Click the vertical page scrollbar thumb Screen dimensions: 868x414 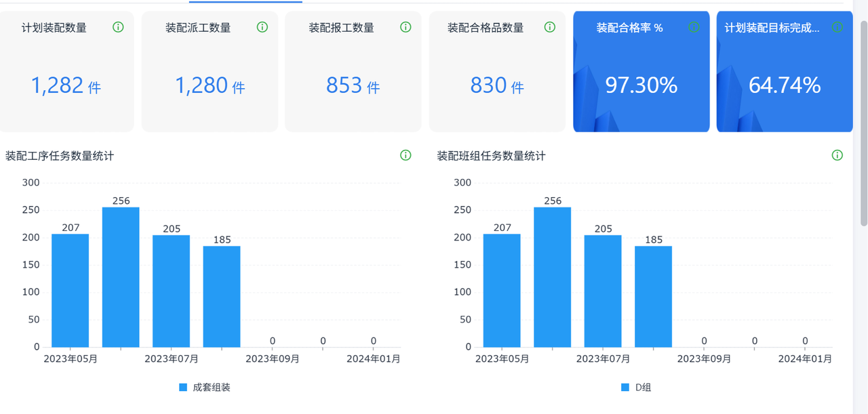tap(863, 122)
